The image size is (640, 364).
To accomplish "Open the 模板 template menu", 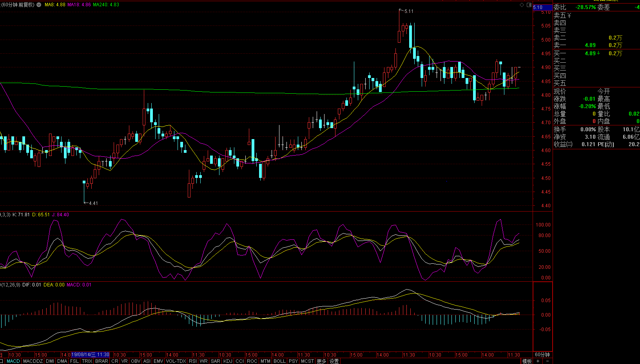I will [x=527, y=361].
